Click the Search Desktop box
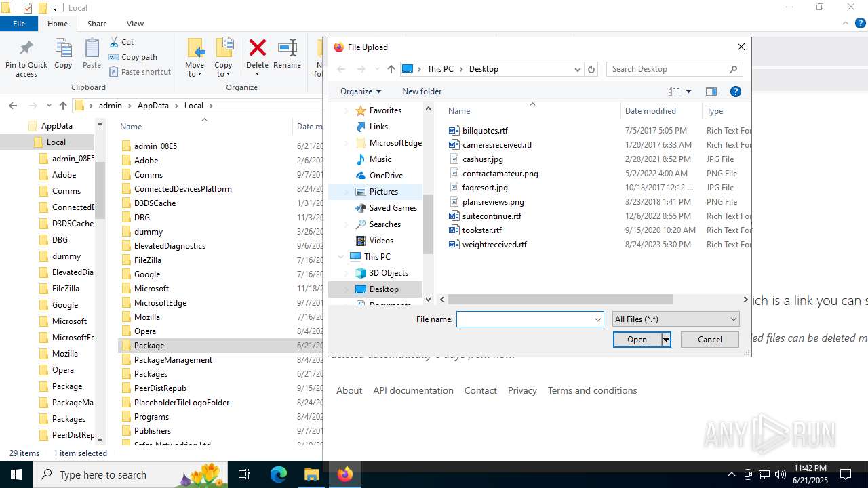This screenshot has height=488, width=868. pyautogui.click(x=675, y=69)
